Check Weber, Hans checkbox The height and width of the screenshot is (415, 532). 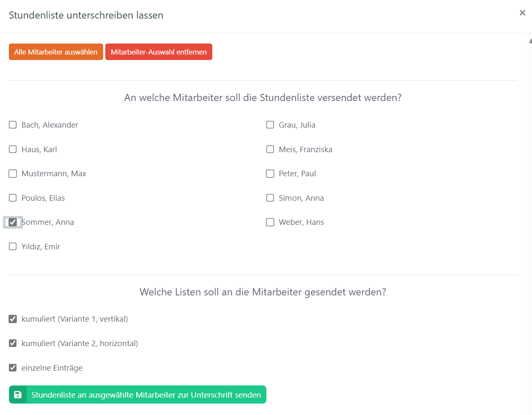point(270,222)
